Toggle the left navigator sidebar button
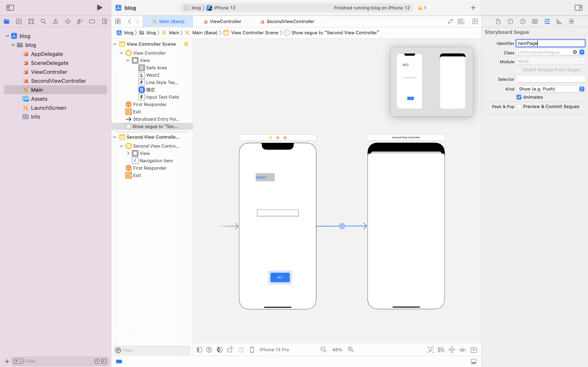 pyautogui.click(x=10, y=8)
